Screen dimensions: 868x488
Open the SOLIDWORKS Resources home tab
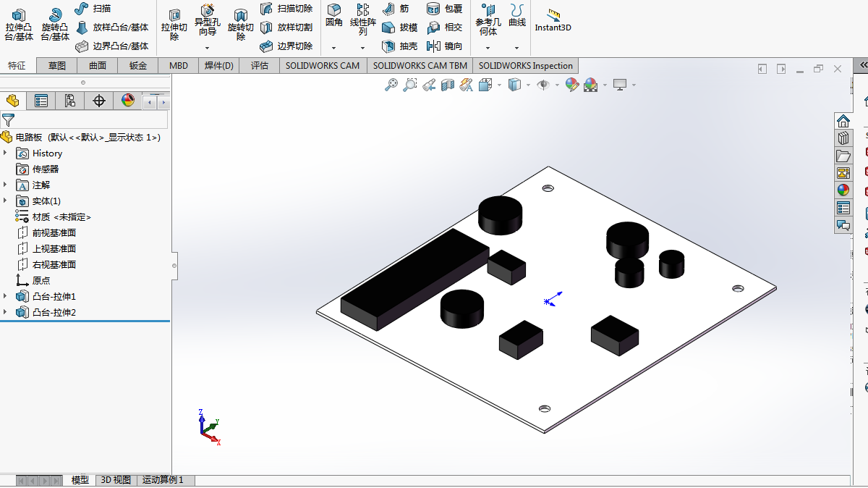[x=843, y=120]
